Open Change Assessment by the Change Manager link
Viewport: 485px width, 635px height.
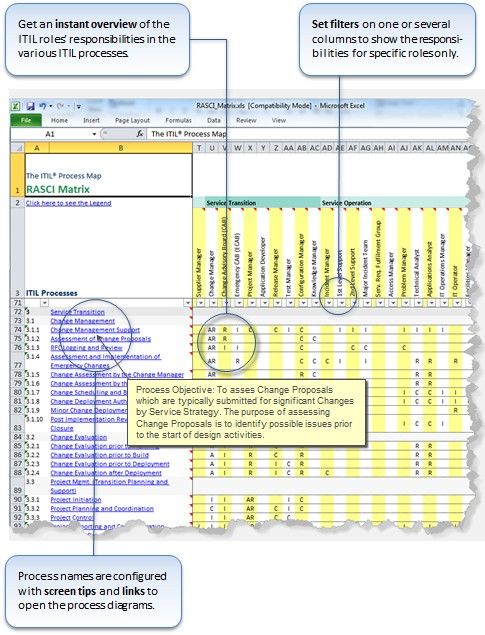pyautogui.click(x=117, y=375)
